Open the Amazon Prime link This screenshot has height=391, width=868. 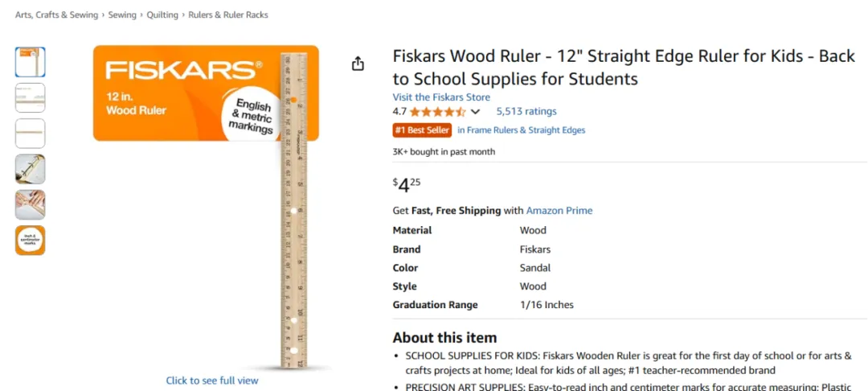[x=559, y=211]
